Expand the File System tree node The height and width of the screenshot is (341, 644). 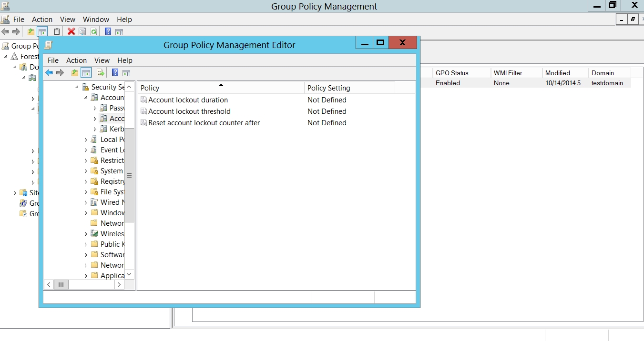coord(86,192)
